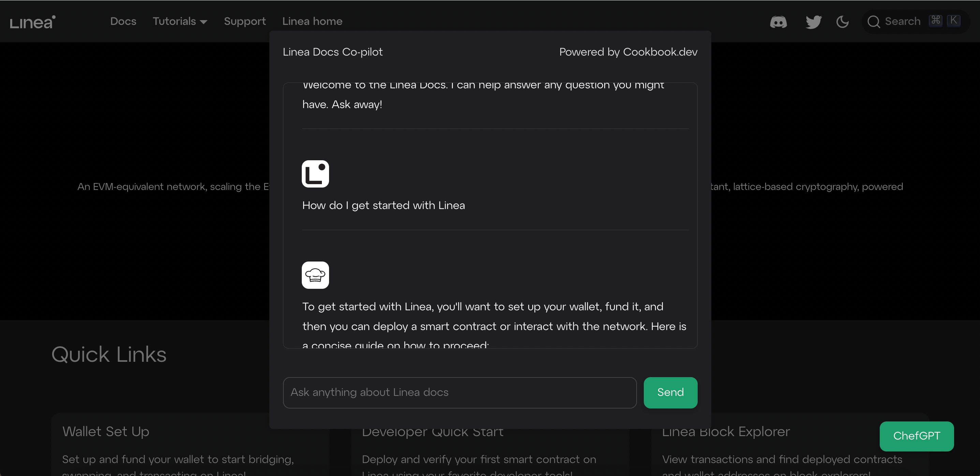Click the 'To get started with Linea' answer text

pos(494,326)
